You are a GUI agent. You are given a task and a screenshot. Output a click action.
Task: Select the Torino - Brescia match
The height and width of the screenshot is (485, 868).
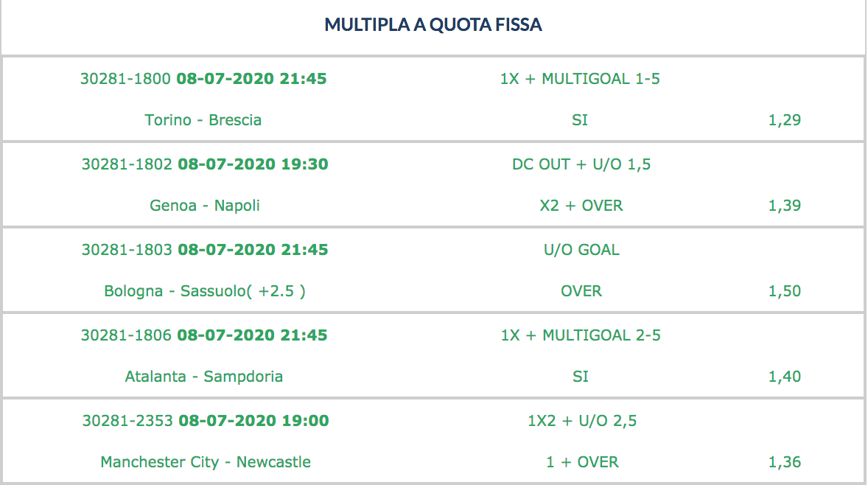203,120
